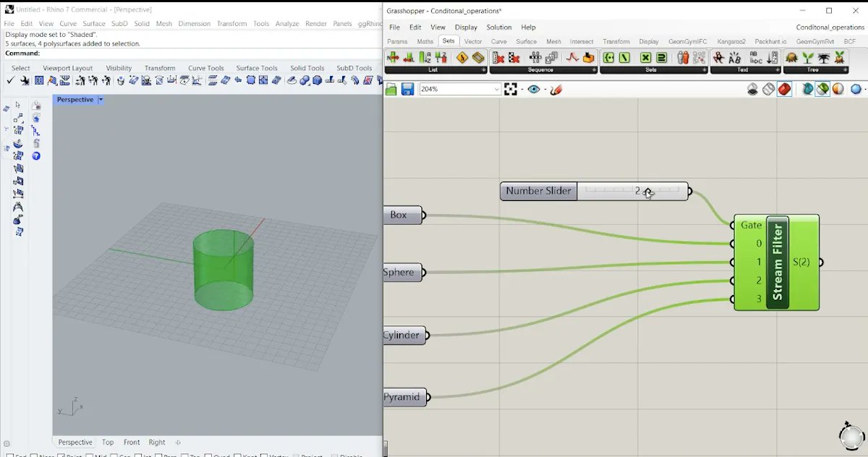Image resolution: width=868 pixels, height=457 pixels.
Task: Choose the red graph Random icon in Sequence
Action: click(x=572, y=57)
